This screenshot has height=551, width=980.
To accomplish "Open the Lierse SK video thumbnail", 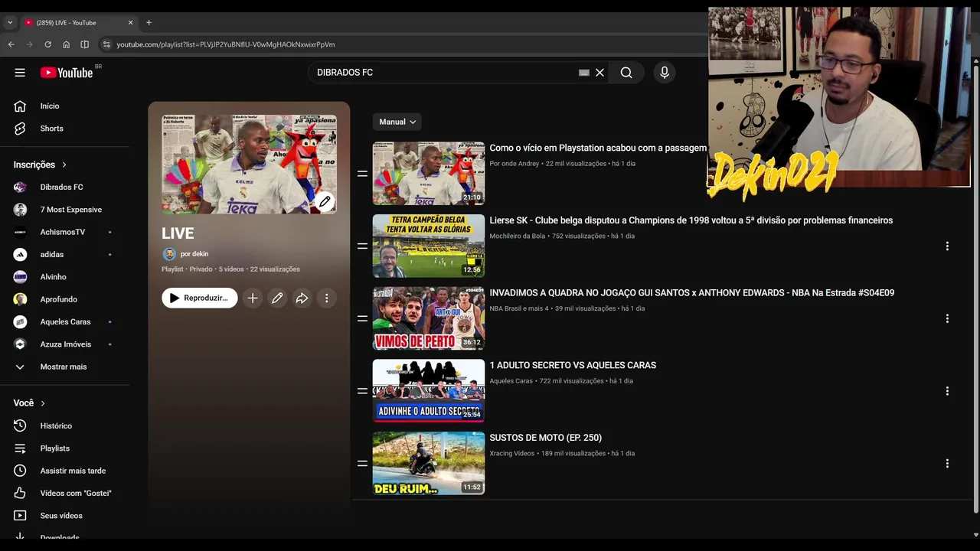I will 429,246.
